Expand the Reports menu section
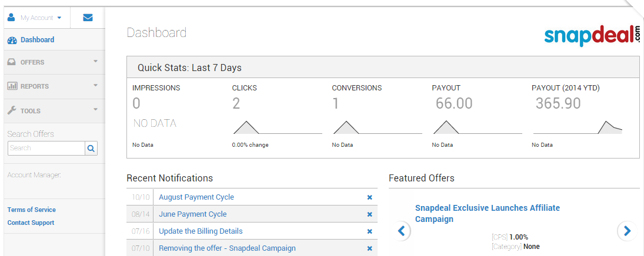This screenshot has width=644, height=256. (52, 86)
